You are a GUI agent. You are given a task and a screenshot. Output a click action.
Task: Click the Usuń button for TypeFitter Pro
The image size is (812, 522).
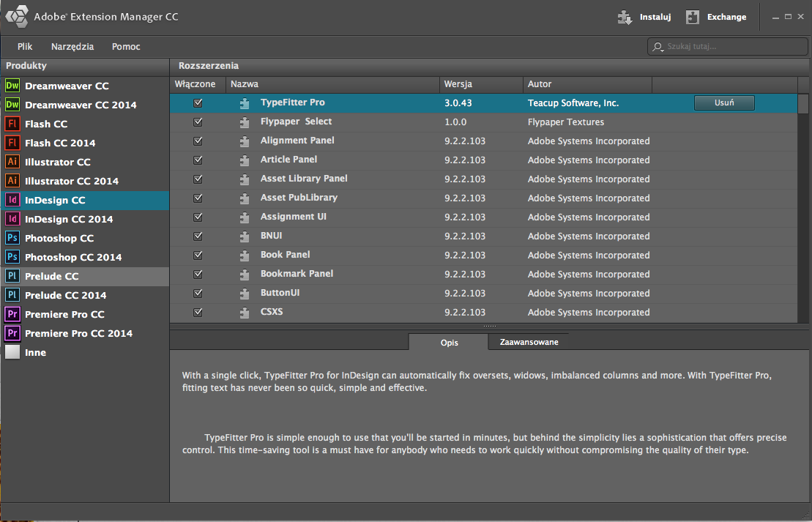tap(724, 102)
